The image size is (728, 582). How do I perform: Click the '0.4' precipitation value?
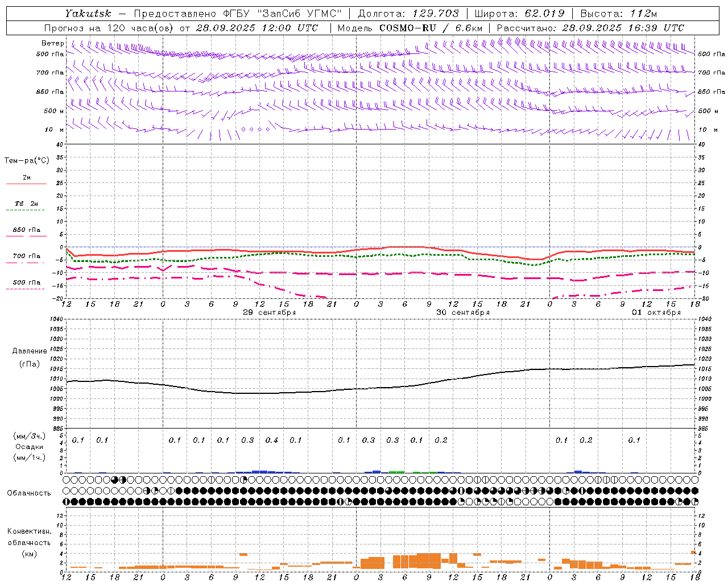(x=272, y=440)
